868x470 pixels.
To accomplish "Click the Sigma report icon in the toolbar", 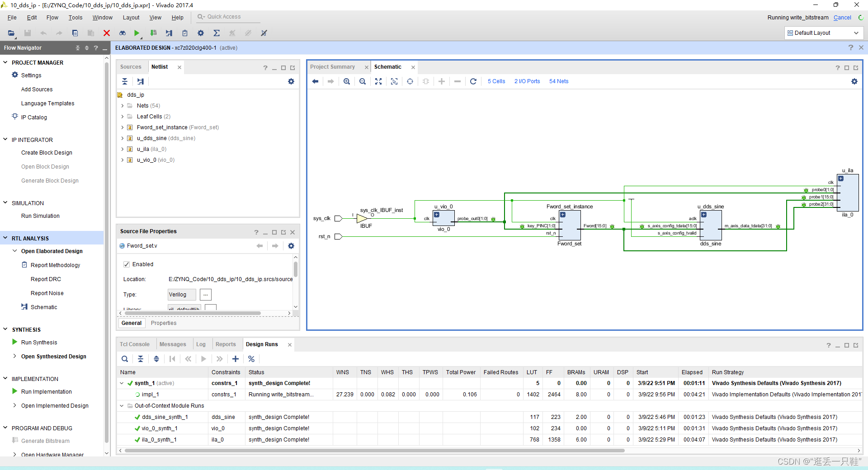I will coord(217,33).
